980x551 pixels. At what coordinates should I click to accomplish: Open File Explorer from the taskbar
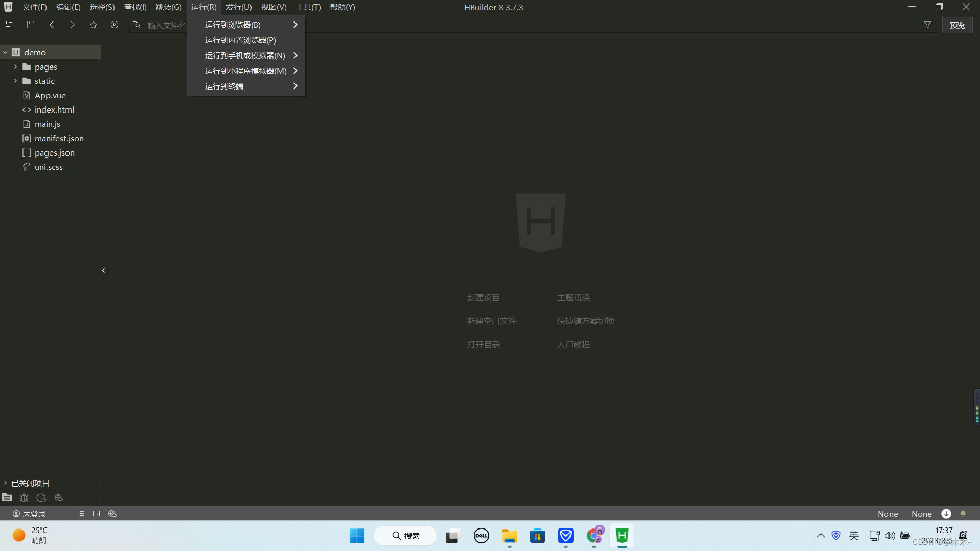tap(509, 536)
